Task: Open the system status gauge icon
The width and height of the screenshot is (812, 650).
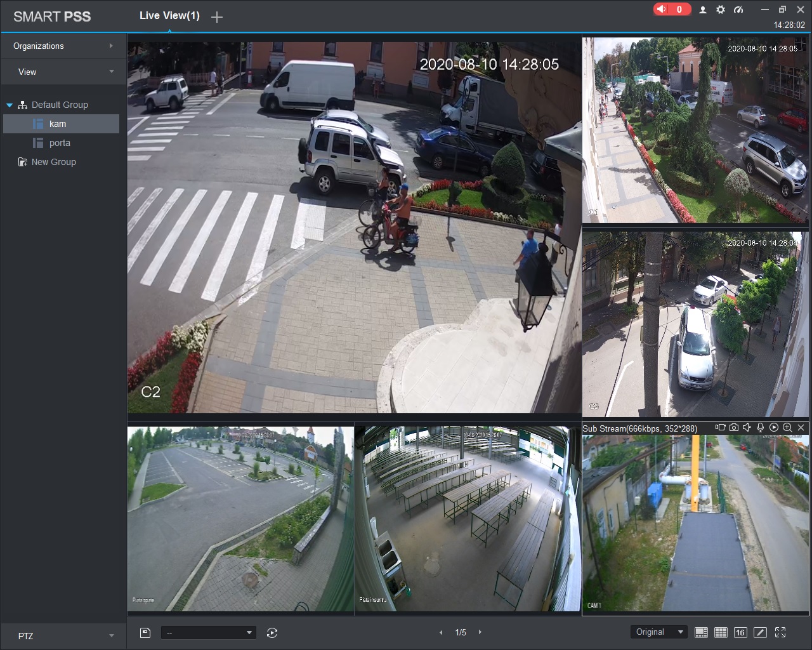Action: [x=738, y=10]
